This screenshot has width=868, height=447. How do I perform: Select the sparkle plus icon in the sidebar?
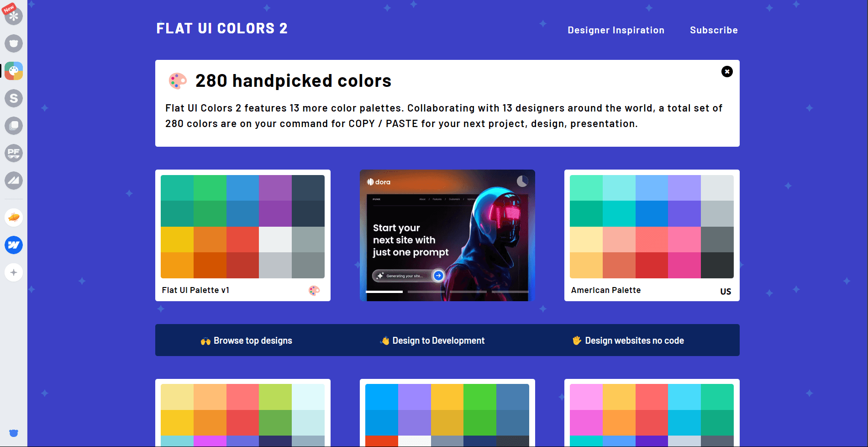pos(14,272)
